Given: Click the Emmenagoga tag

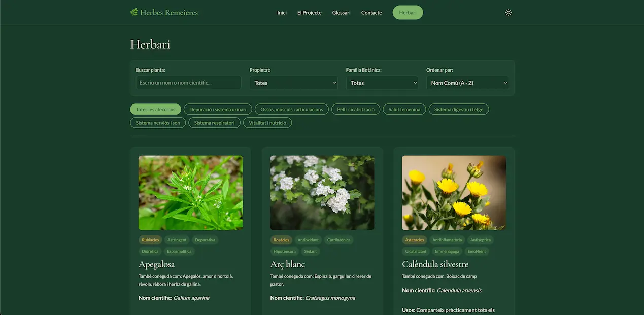Looking at the screenshot, I should (x=447, y=251).
